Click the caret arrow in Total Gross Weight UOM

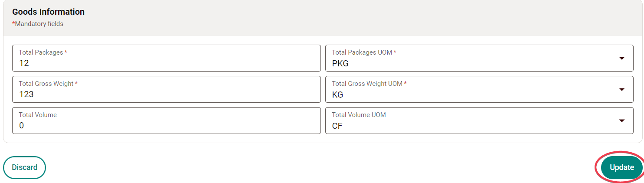(621, 89)
